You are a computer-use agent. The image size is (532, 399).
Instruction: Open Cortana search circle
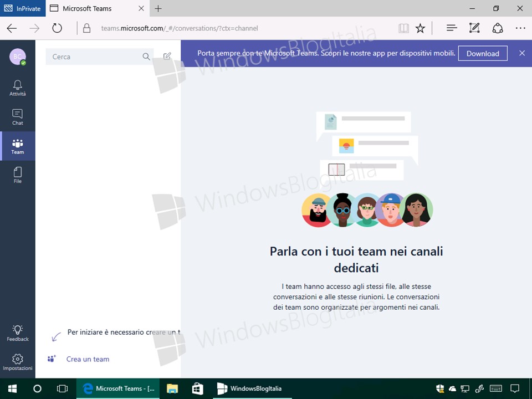click(37, 388)
